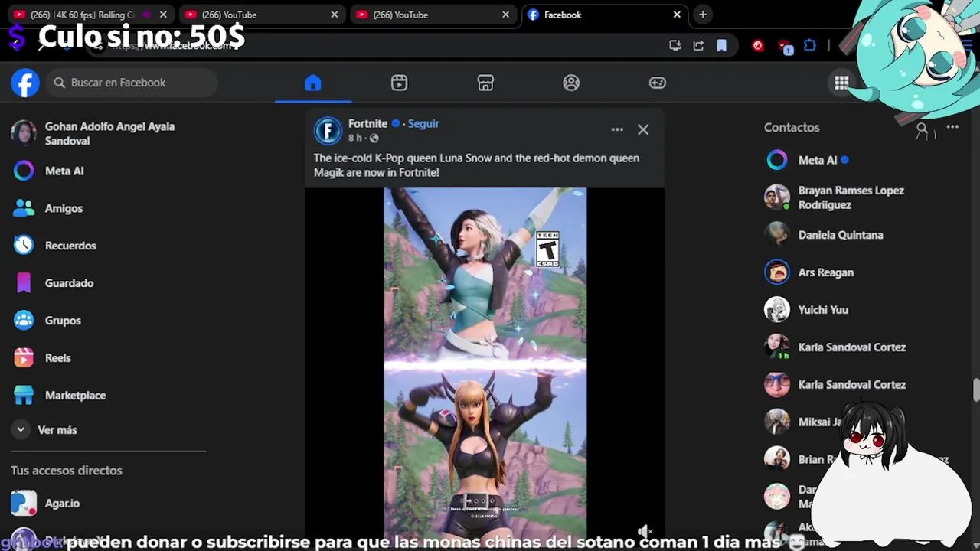This screenshot has width=980, height=551.
Task: Open Marketplace in left sidebar
Action: (x=103, y=396)
